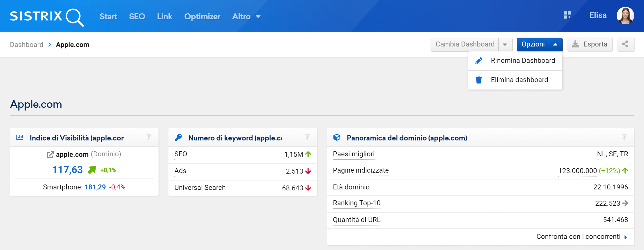Click the share icon button

[625, 44]
